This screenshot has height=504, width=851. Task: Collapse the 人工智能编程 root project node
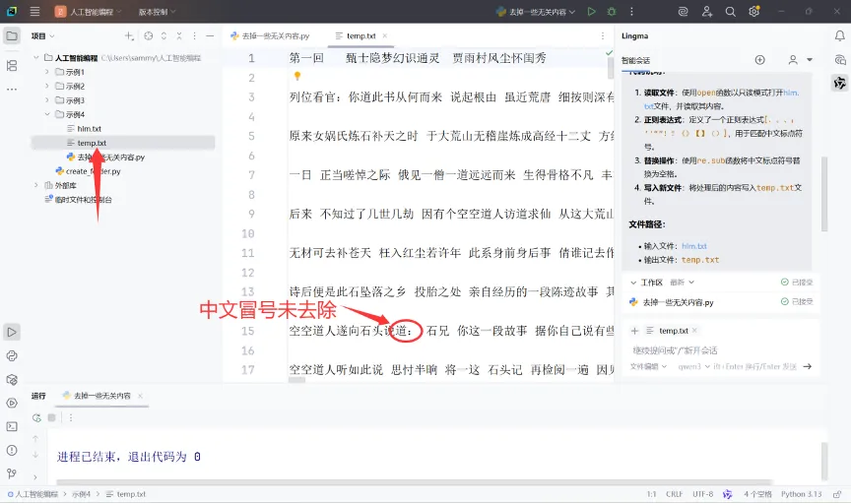point(35,57)
